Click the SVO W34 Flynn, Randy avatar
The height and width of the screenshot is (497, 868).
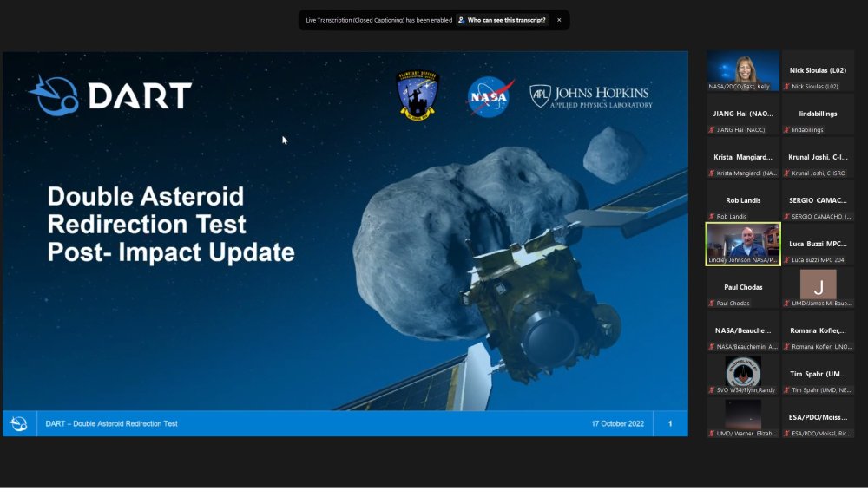click(743, 371)
